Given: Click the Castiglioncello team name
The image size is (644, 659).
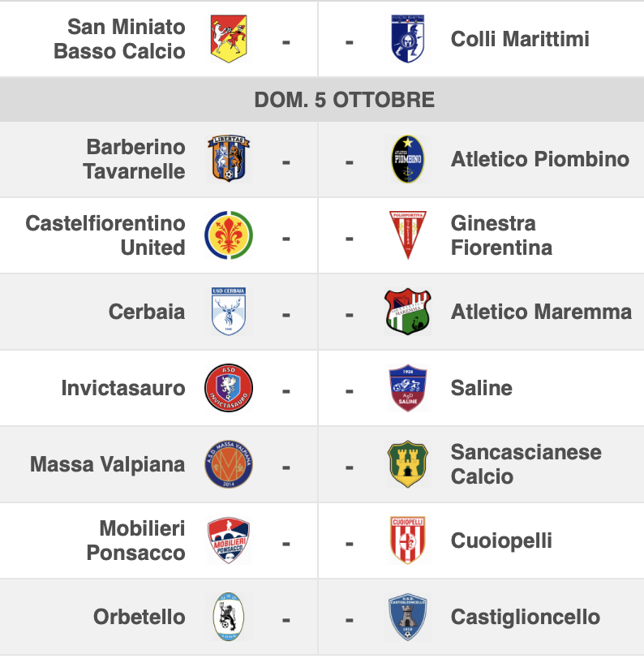Looking at the screenshot, I should coord(526,617).
